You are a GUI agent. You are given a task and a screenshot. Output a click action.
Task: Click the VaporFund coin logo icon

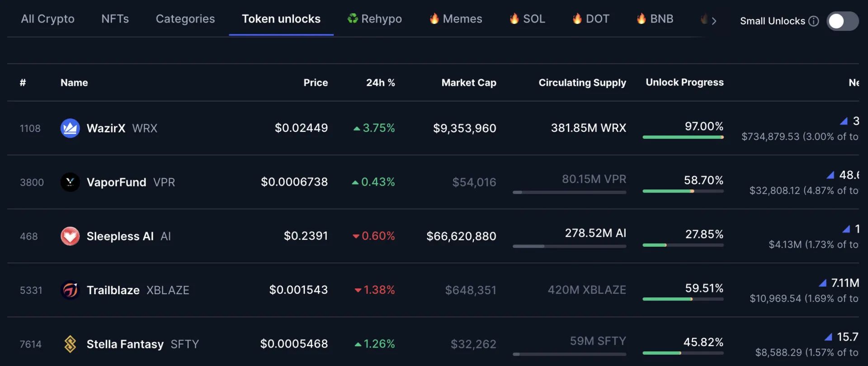[70, 182]
